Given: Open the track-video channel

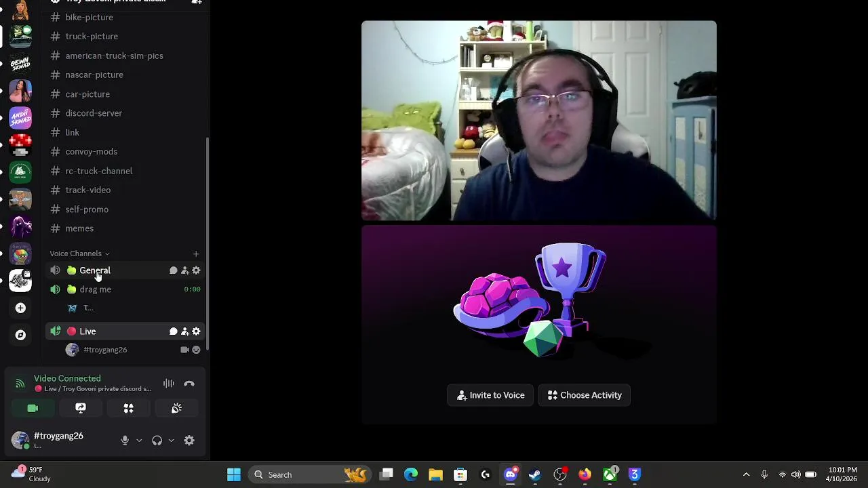Looking at the screenshot, I should 87,190.
